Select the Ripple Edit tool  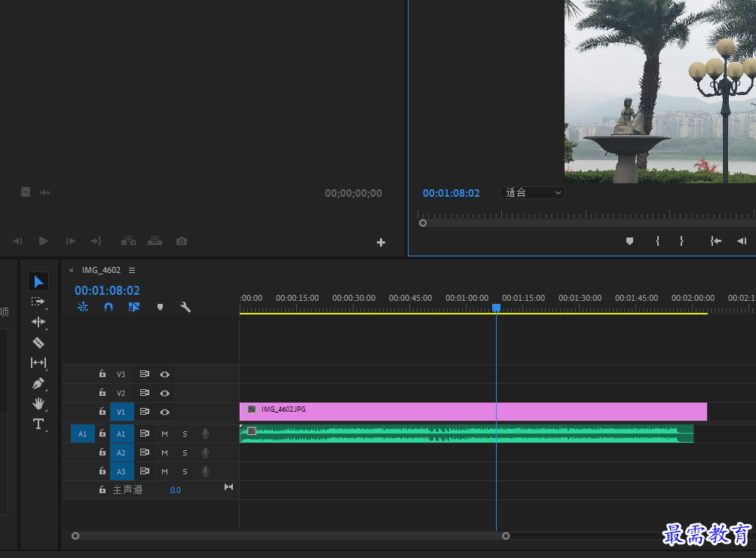click(x=38, y=322)
